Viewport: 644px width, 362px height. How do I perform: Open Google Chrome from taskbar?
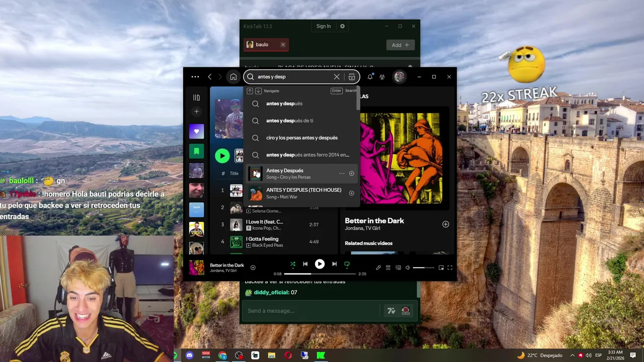pos(222,355)
